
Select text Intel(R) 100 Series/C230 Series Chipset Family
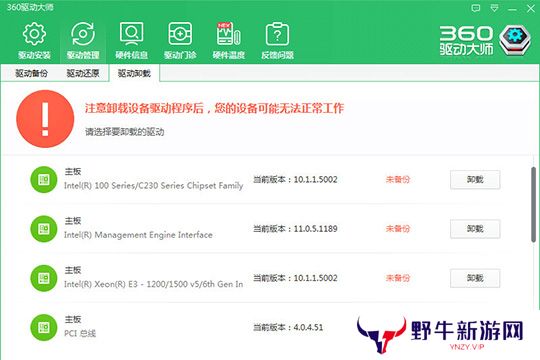click(x=154, y=186)
